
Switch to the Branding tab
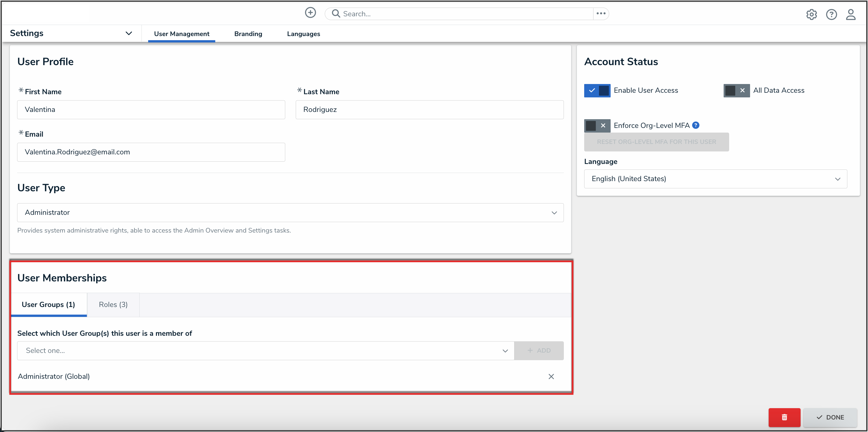(x=248, y=34)
